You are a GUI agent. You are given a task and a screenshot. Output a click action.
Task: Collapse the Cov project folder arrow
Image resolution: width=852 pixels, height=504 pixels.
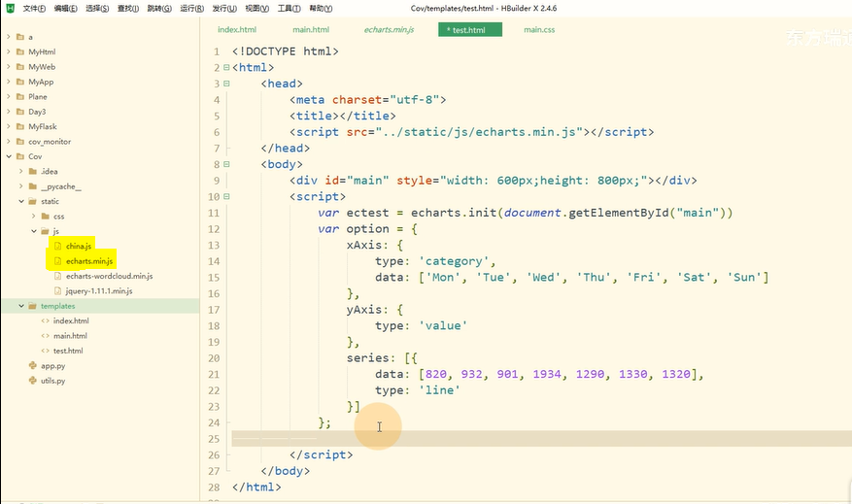tap(8, 156)
